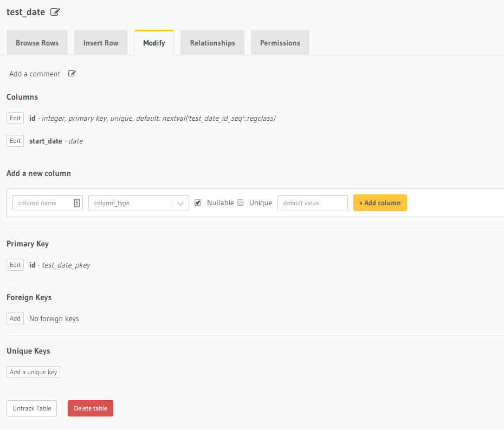
Task: Open the Relationships tab
Action: point(212,42)
